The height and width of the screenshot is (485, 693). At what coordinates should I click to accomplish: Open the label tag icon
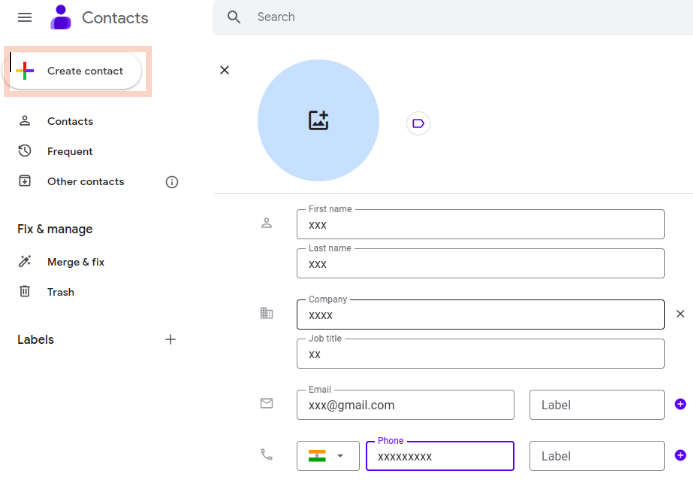[x=418, y=123]
